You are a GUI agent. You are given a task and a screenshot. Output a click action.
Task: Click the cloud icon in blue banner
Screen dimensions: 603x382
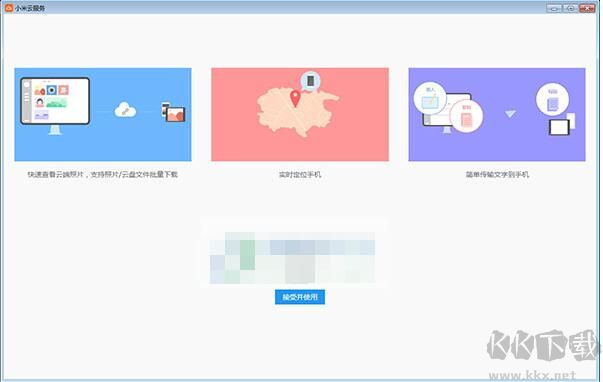pyautogui.click(x=125, y=110)
